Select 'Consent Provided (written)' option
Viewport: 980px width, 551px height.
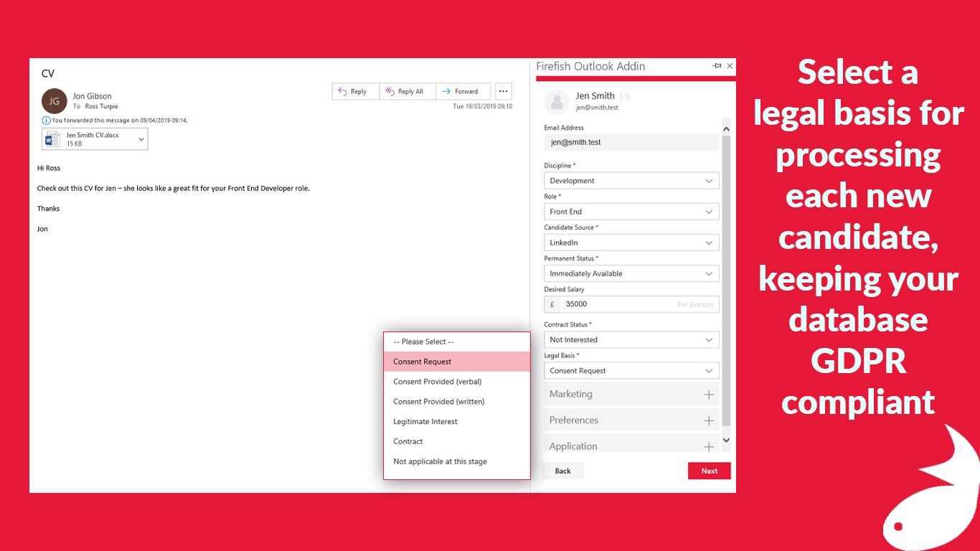[457, 402]
